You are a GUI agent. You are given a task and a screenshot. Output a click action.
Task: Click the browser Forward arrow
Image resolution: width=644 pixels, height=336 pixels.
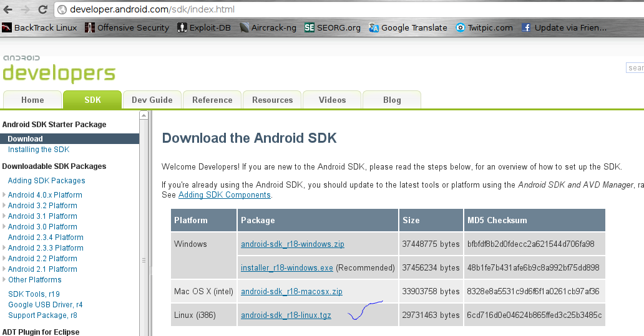point(25,9)
